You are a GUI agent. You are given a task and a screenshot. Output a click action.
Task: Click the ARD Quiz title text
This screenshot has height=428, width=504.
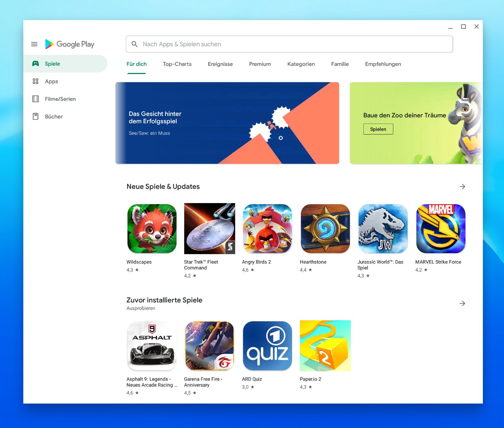tap(252, 379)
